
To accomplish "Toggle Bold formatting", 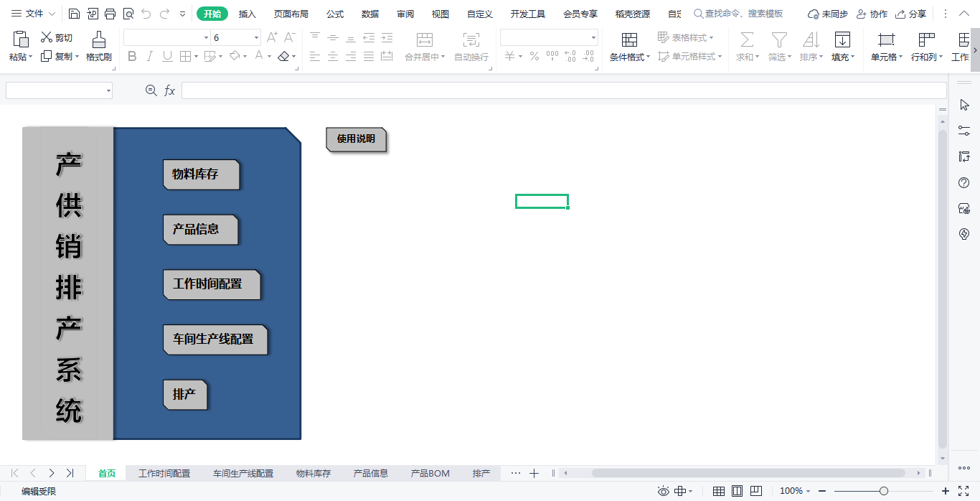I will pyautogui.click(x=132, y=56).
